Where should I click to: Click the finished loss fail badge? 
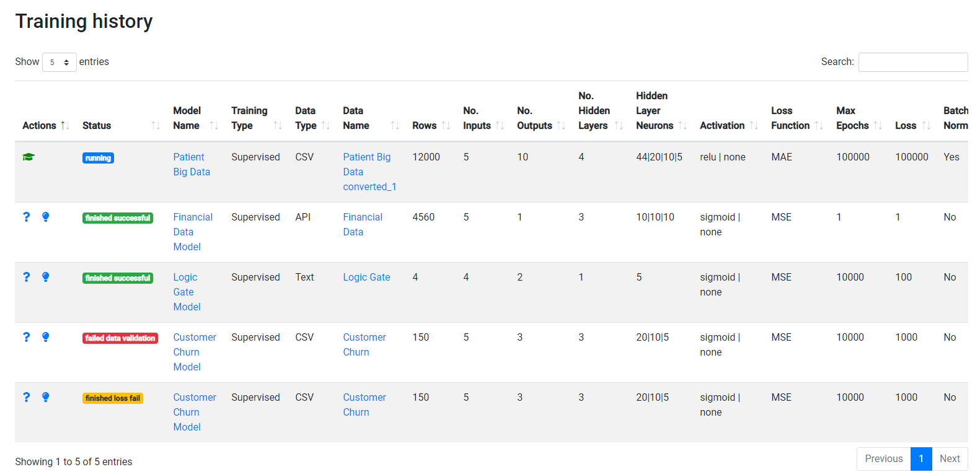point(113,398)
